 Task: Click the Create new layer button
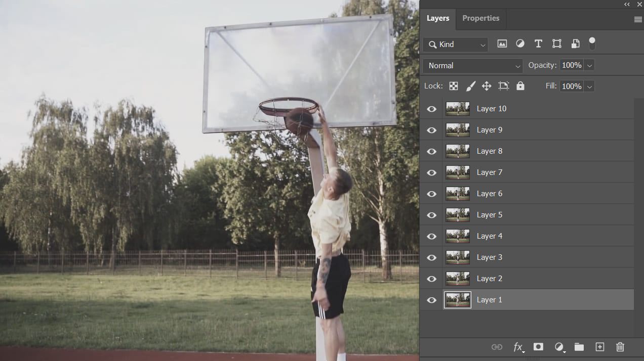click(x=599, y=347)
